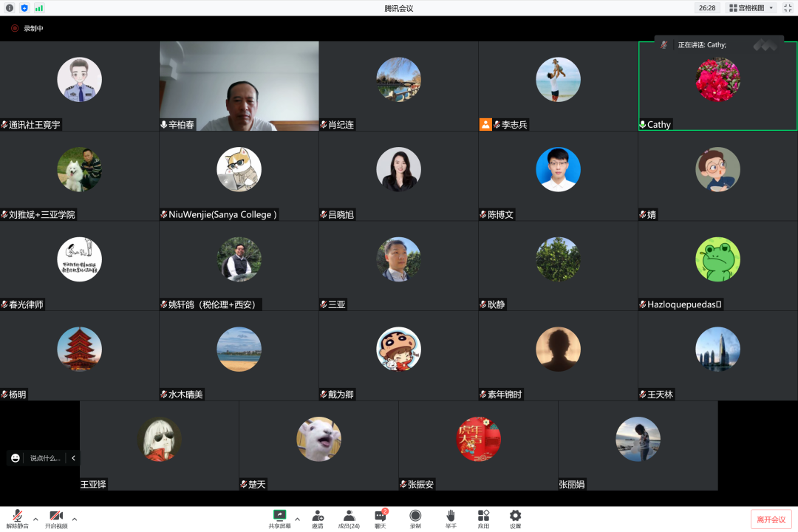Collapse the chat input bar arrow
Screen dimensions: 798x532
[x=73, y=458]
